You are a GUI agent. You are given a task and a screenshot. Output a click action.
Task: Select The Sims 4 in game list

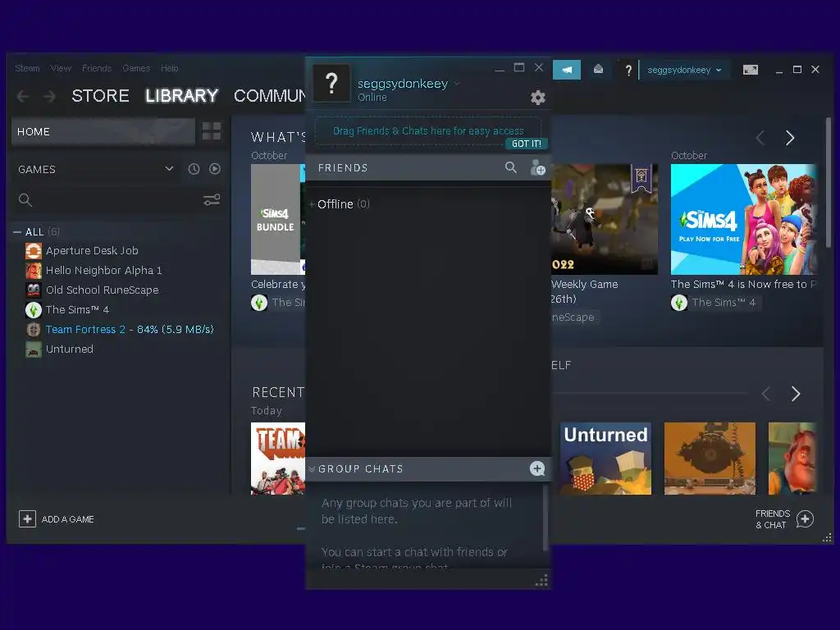point(77,309)
